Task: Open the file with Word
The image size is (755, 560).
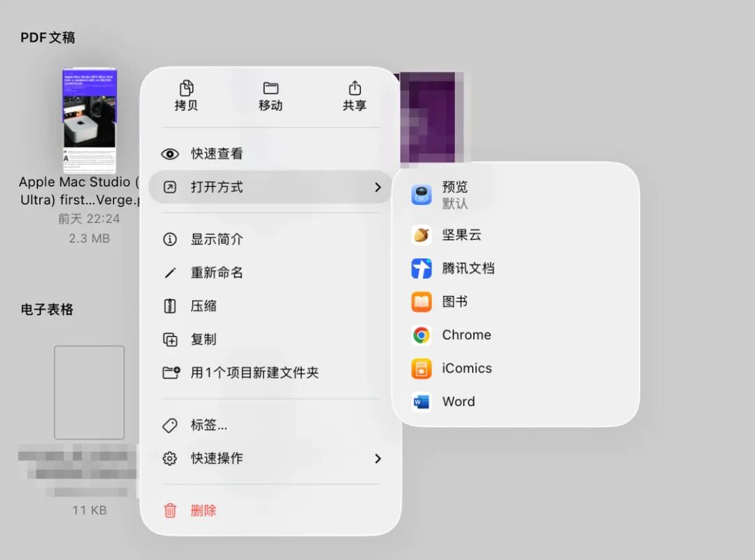Action: (x=516, y=401)
